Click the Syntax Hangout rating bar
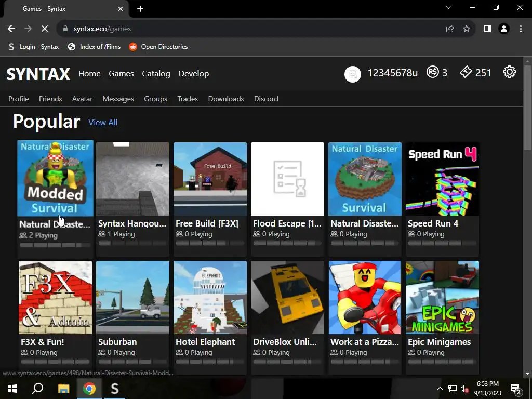Screen dimensions: 532x399 pyautogui.click(x=132, y=243)
